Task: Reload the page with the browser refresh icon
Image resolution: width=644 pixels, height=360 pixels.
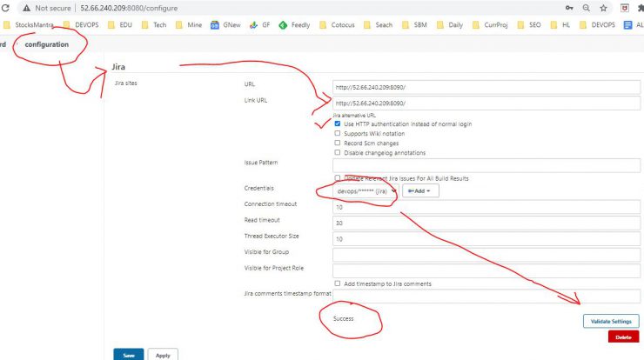Action: (x=5, y=8)
